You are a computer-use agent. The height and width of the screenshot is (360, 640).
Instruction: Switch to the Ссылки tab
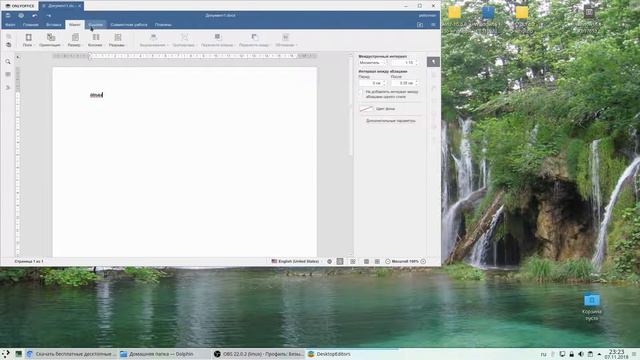coord(96,25)
